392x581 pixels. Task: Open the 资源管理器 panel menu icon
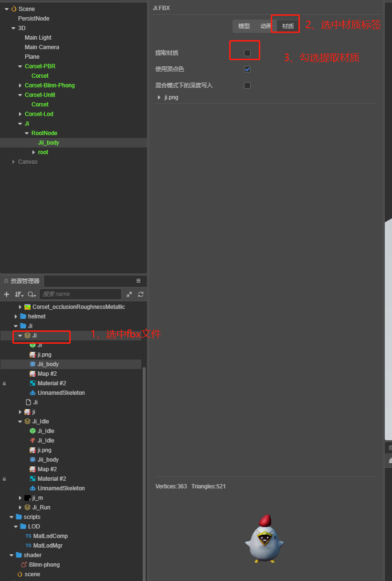click(138, 281)
